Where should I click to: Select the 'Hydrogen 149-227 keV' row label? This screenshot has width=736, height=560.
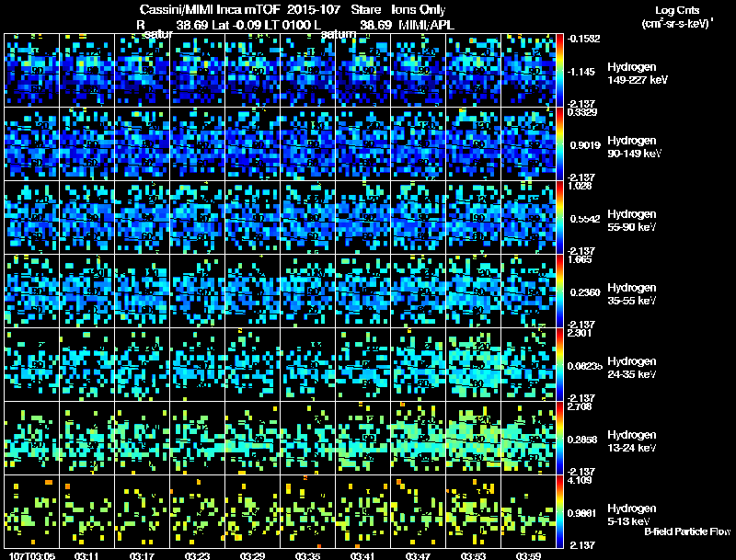pyautogui.click(x=637, y=74)
